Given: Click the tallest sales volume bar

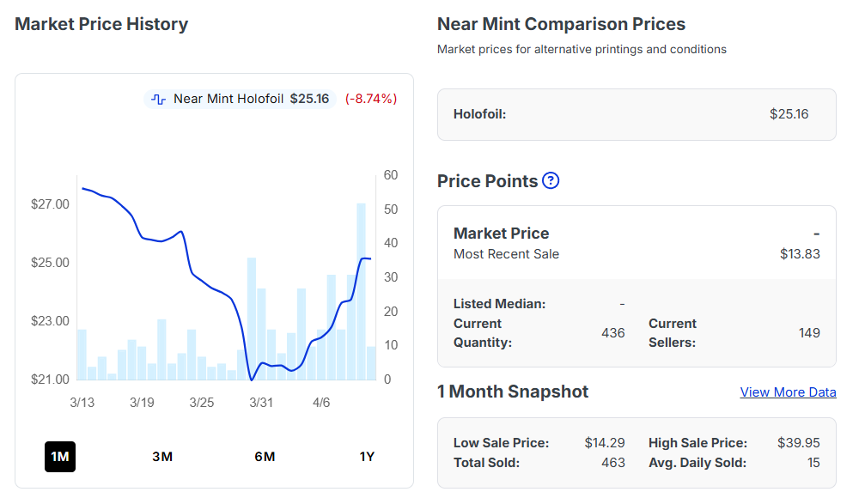Looking at the screenshot, I should [362, 291].
